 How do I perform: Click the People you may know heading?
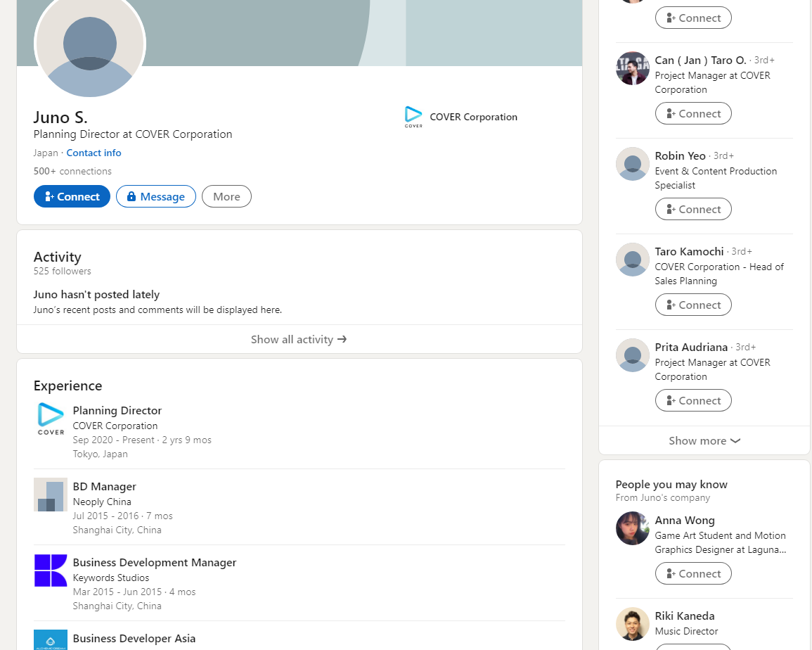[671, 484]
